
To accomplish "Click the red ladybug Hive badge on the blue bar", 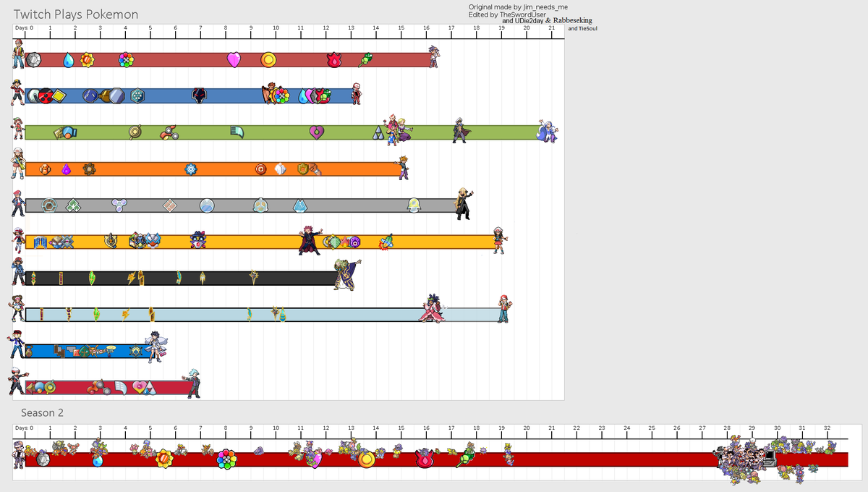I will (46, 96).
